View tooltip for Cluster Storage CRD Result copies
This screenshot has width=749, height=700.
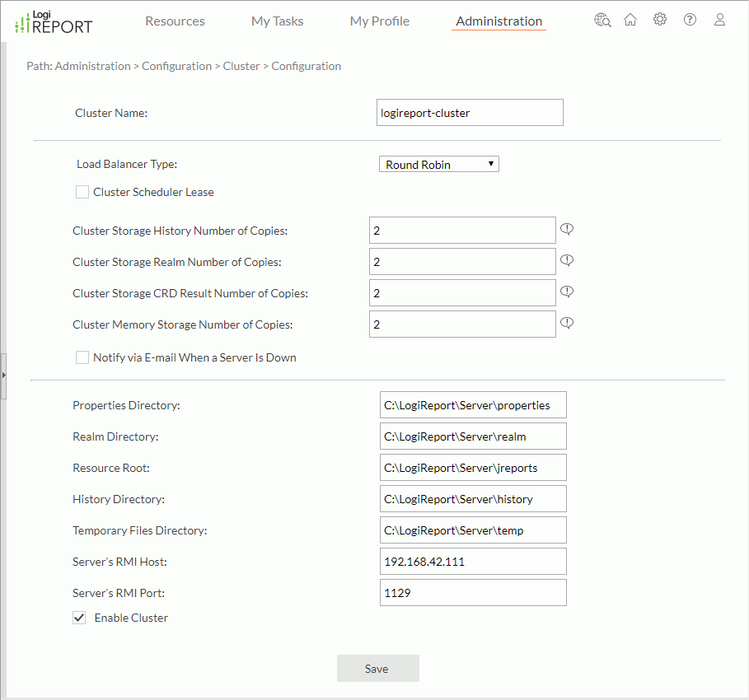pyautogui.click(x=566, y=291)
